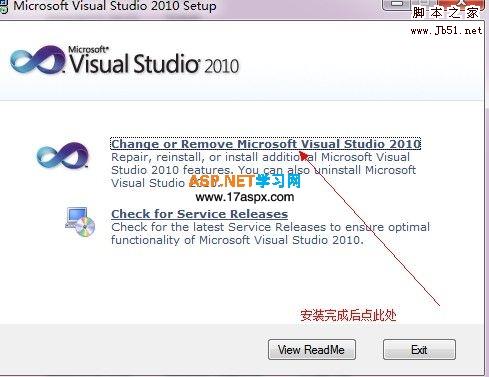This screenshot has height=377, width=489.
Task: Click the Exit button
Action: (419, 350)
